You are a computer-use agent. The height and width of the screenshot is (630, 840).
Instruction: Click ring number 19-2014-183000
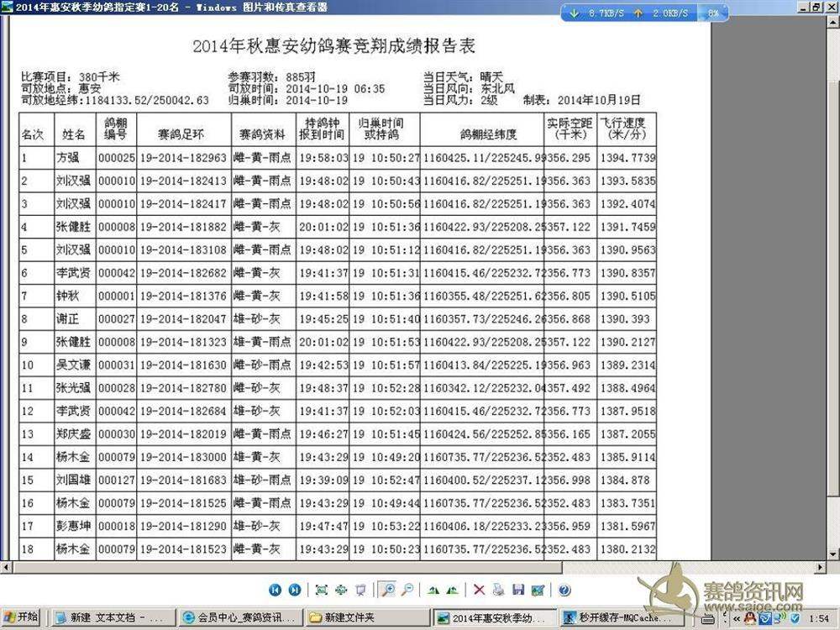click(x=183, y=458)
